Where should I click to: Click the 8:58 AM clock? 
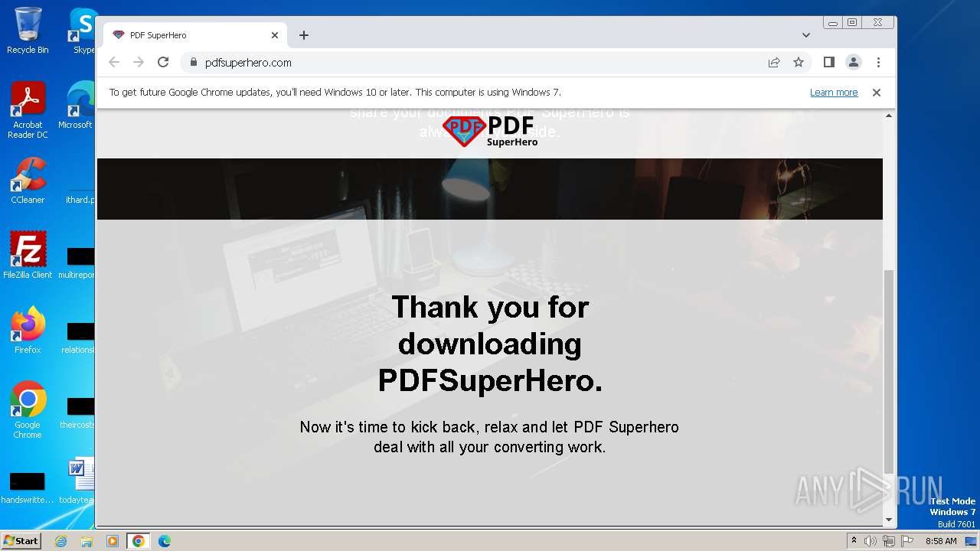941,541
